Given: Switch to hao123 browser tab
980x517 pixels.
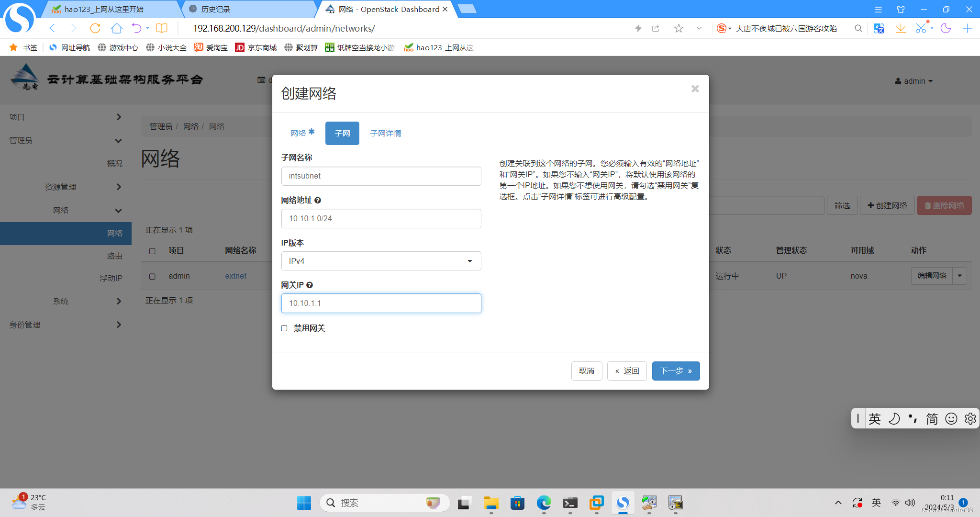Looking at the screenshot, I should [112, 9].
